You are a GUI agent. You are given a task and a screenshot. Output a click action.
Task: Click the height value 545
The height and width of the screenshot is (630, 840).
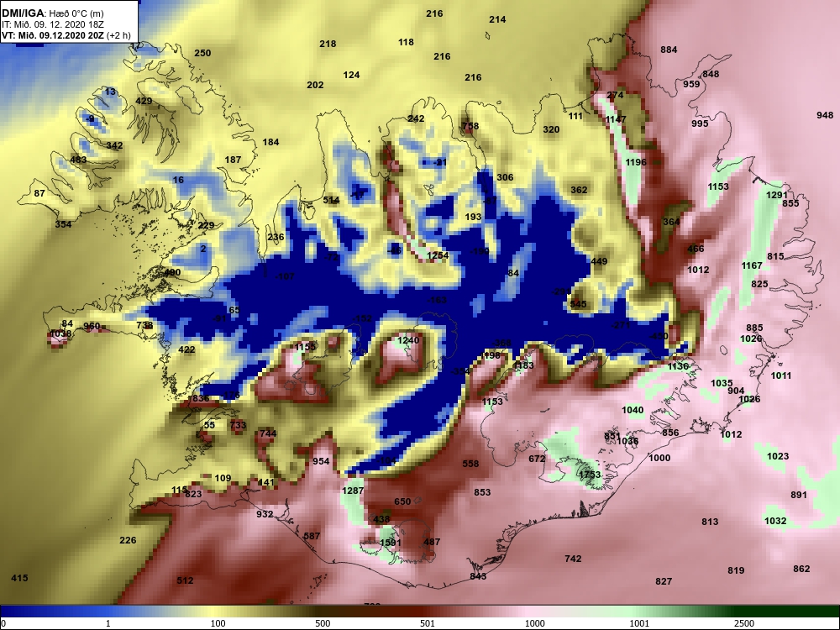(x=578, y=304)
